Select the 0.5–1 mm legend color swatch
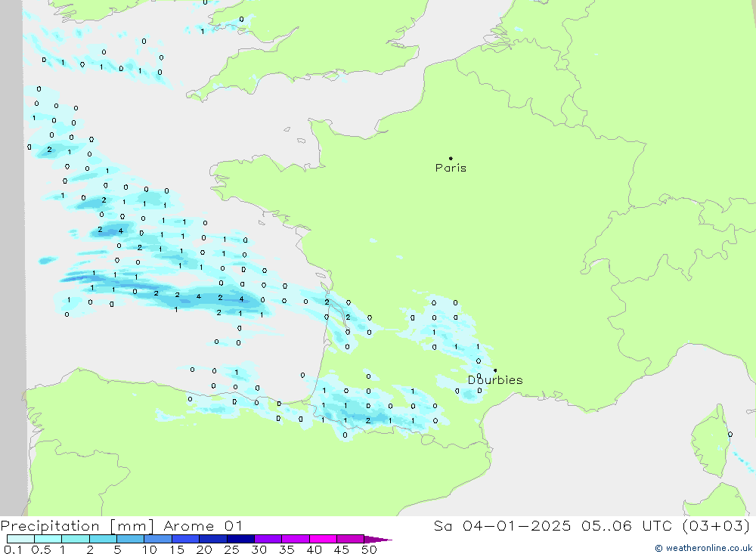 tap(48, 539)
